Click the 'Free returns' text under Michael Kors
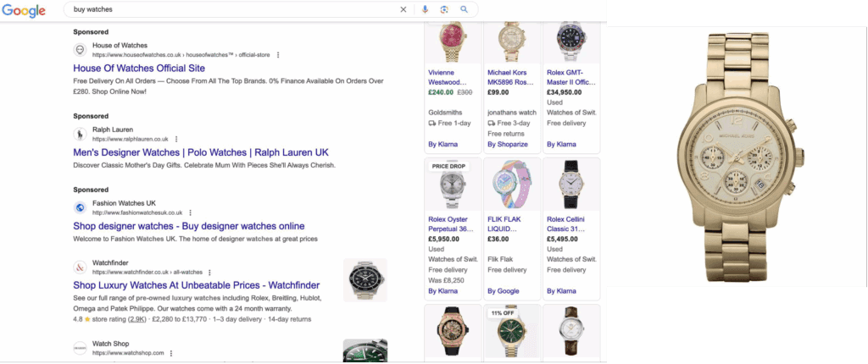 (x=506, y=133)
